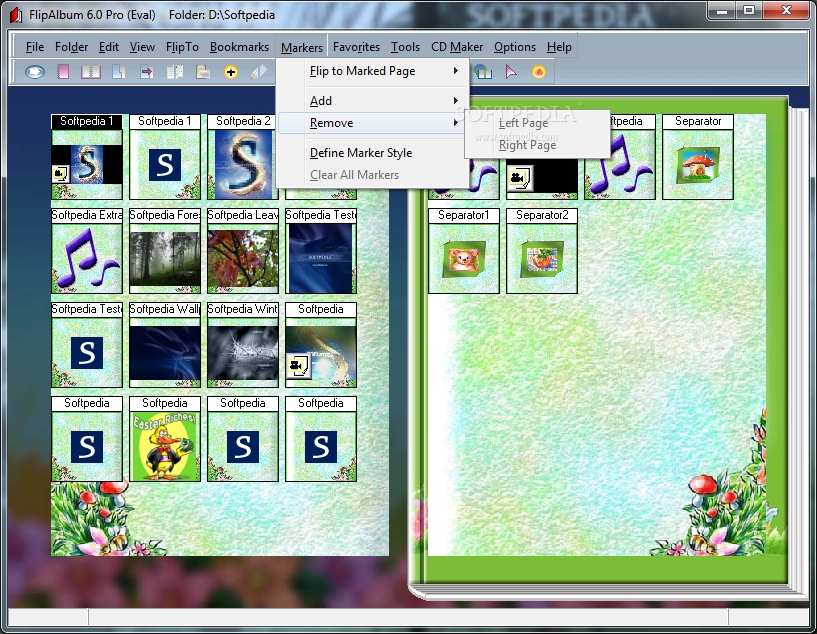Open the Tools menu

(x=405, y=47)
